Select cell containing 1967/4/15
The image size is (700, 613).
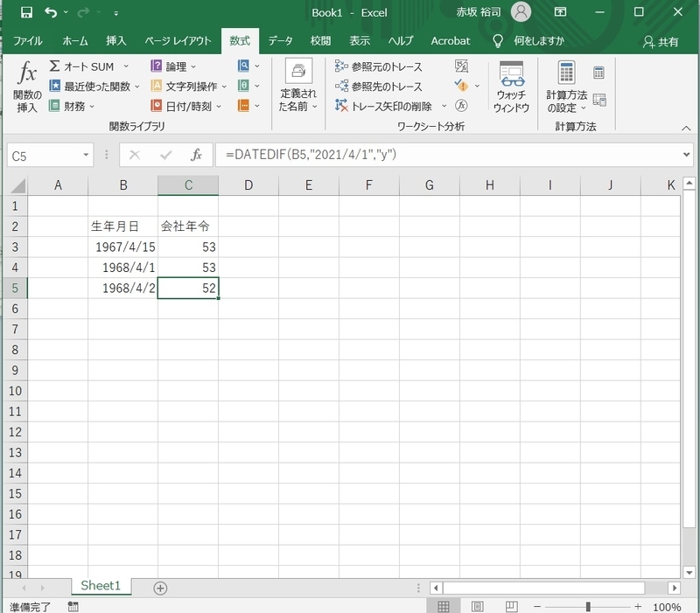pyautogui.click(x=122, y=247)
